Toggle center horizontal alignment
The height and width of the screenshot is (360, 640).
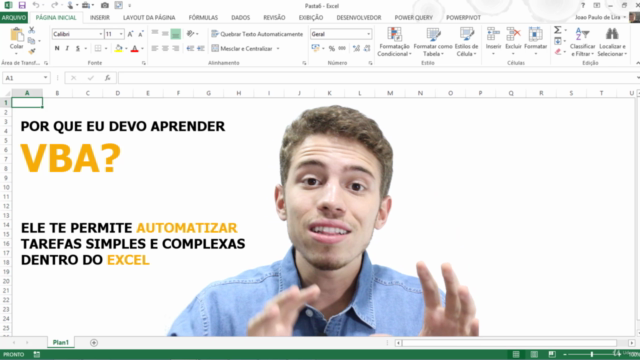pos(165,49)
